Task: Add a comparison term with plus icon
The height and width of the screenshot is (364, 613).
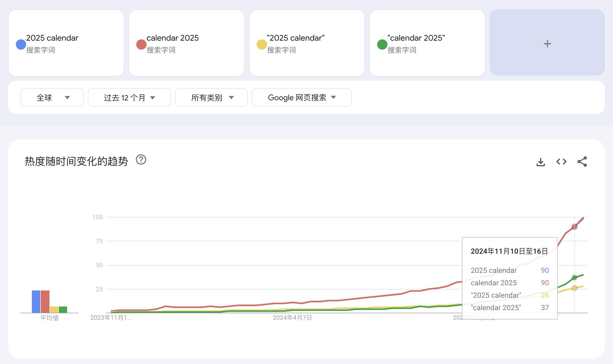Action: click(547, 43)
